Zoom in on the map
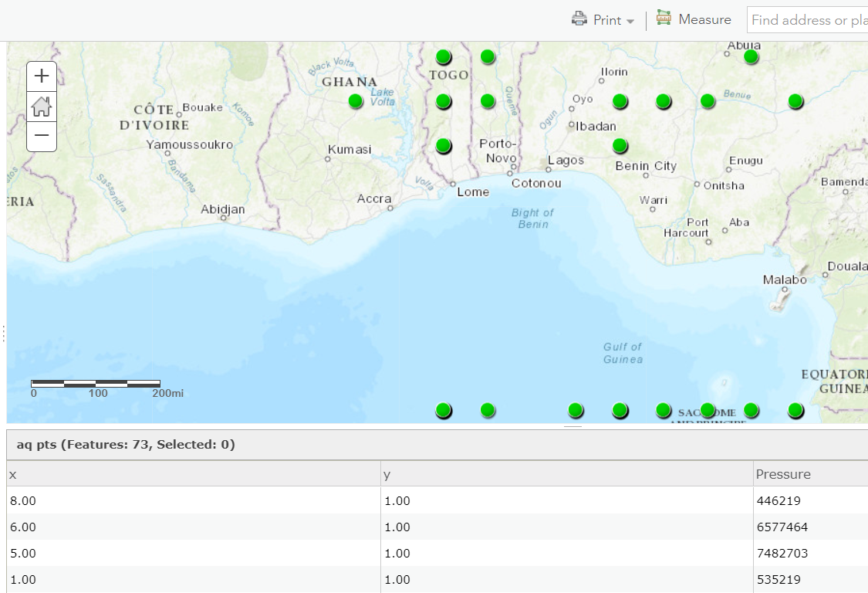The image size is (868, 593). tap(42, 76)
